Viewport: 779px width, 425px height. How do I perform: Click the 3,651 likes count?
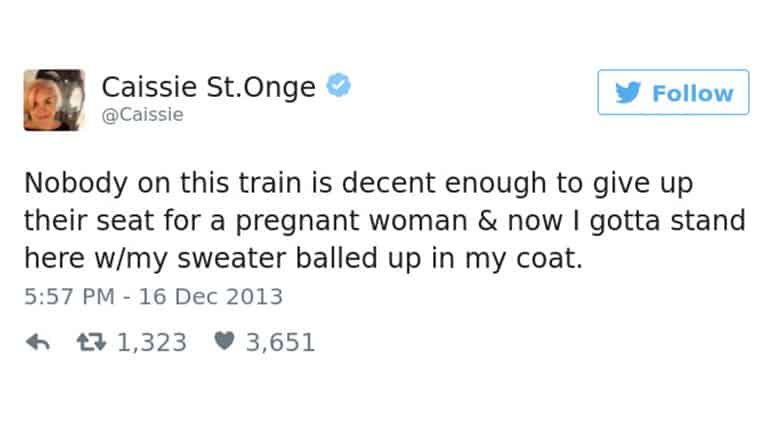280,343
